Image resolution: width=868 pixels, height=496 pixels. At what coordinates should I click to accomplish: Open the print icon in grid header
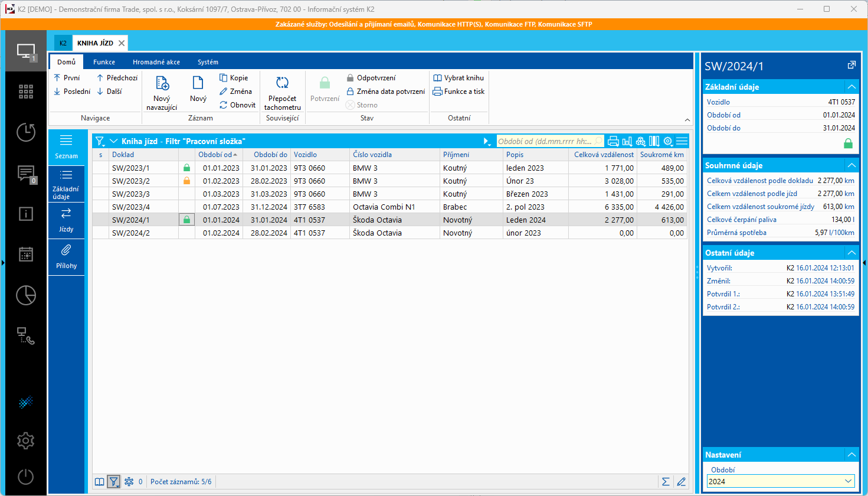point(613,141)
